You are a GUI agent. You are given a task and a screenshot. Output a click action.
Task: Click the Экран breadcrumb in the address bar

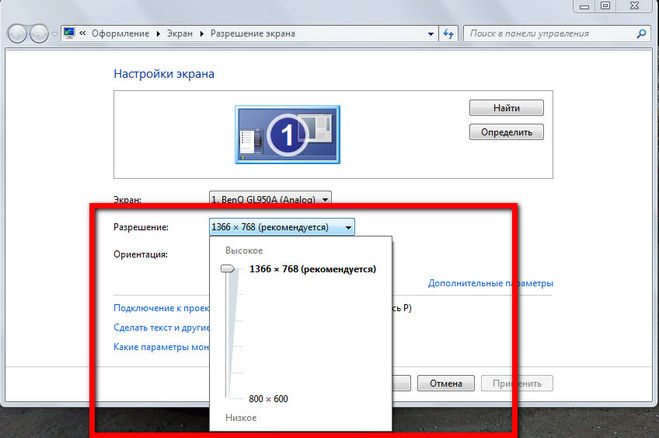click(179, 34)
